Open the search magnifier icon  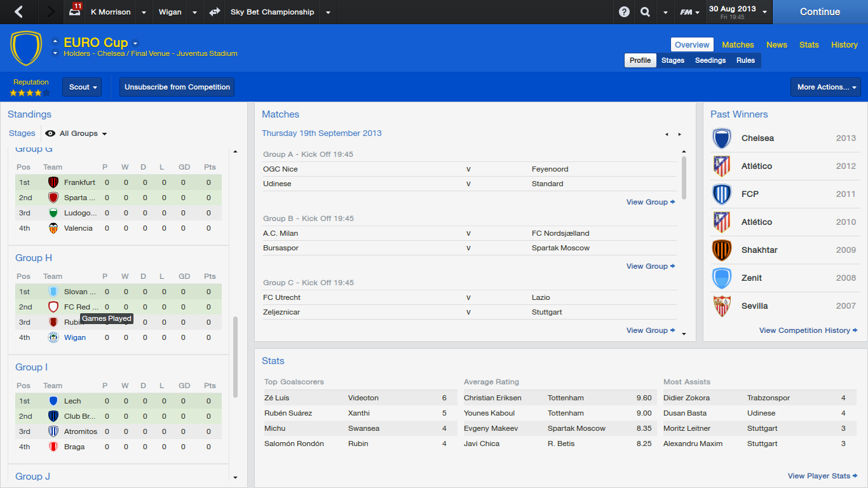pos(645,12)
